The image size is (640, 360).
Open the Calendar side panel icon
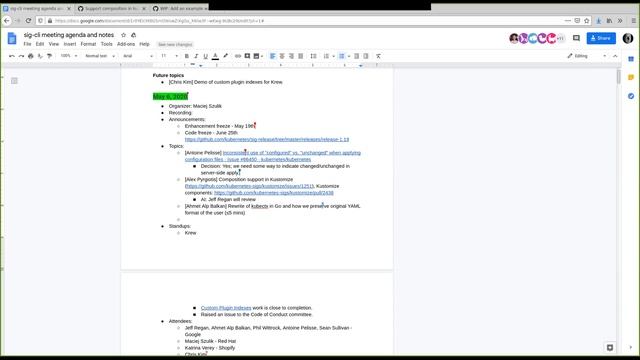pyautogui.click(x=631, y=59)
